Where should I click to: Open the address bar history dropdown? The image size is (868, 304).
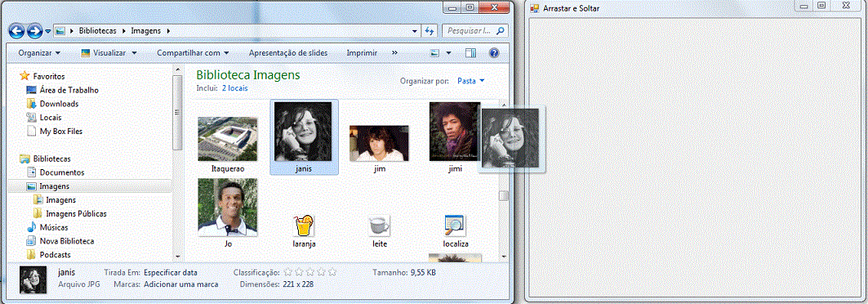[x=415, y=31]
